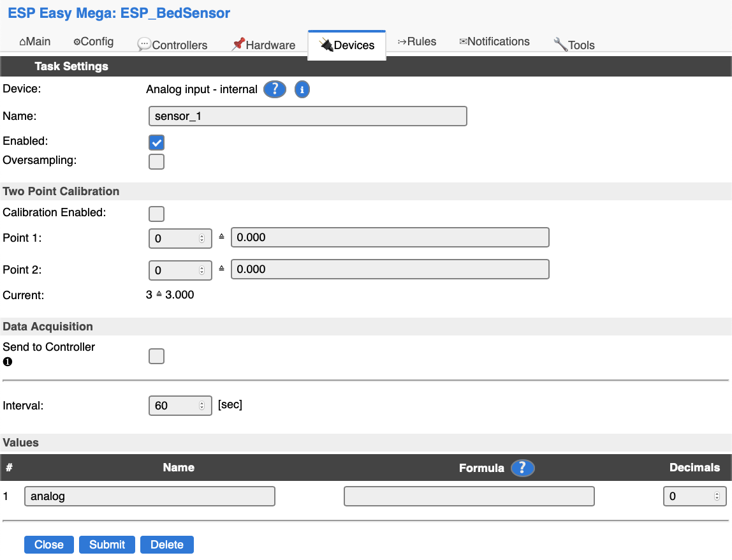Screen dimensions: 732x560
Task: Switch to the Rules tab
Action: click(417, 41)
